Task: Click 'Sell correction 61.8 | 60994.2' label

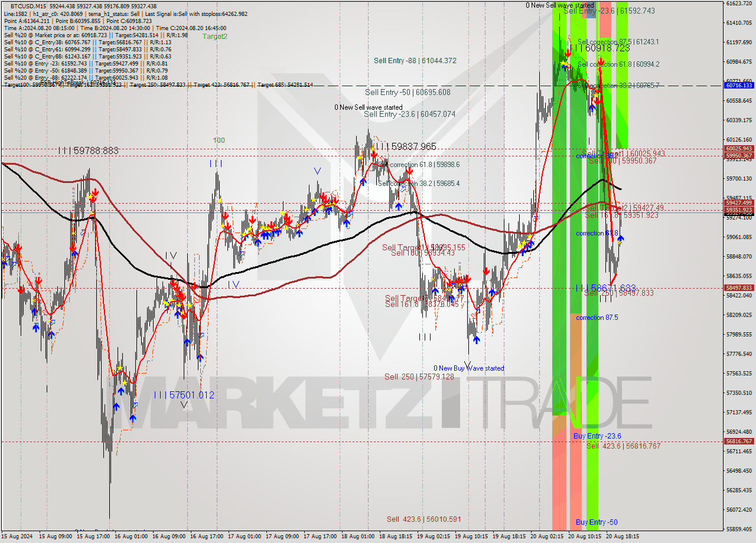Action: point(618,64)
